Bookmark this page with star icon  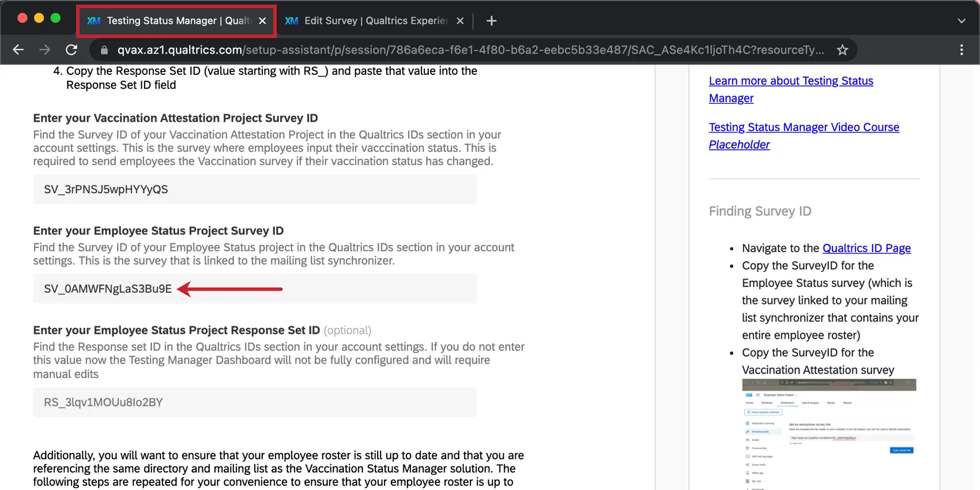842,50
